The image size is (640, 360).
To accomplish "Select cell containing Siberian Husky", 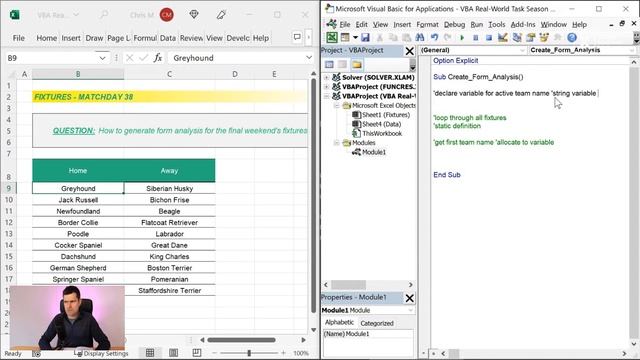I will 169,188.
